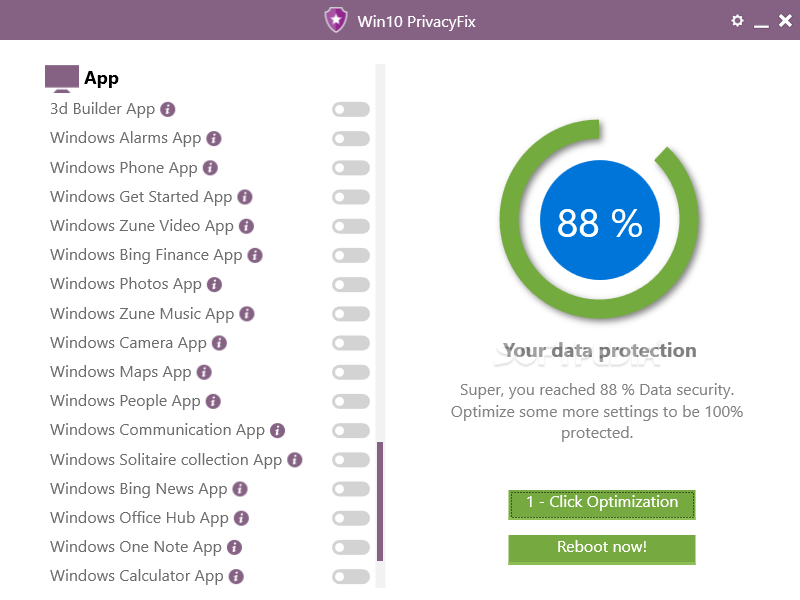
Task: Toggle Windows Calculator App switch
Action: point(351,576)
